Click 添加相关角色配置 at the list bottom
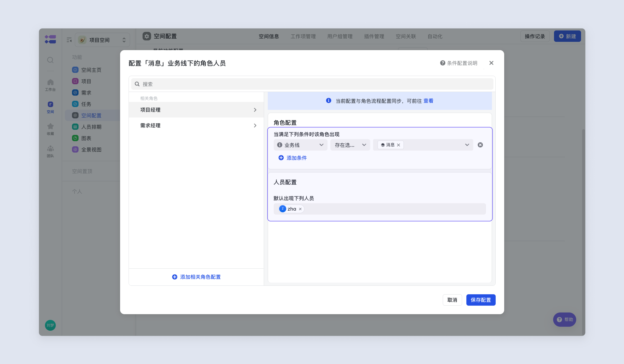This screenshot has width=624, height=364. (196, 277)
